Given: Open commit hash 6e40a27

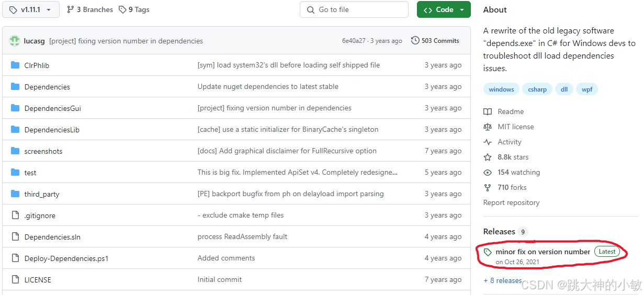Looking at the screenshot, I should tap(354, 41).
